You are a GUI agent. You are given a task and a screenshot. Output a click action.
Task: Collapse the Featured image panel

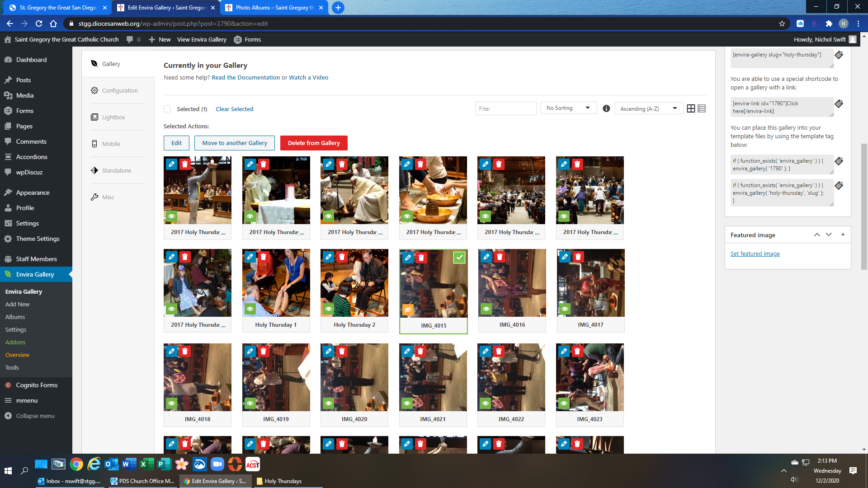pos(843,235)
